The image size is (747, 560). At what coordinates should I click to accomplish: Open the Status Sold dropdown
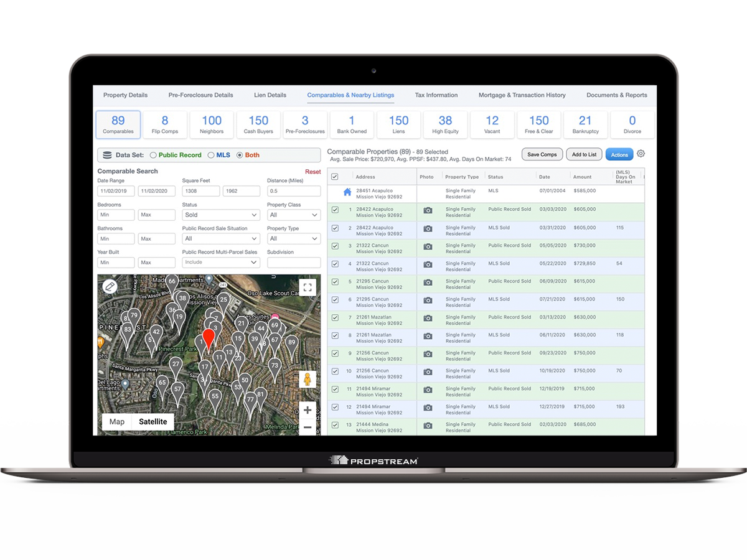pyautogui.click(x=221, y=214)
